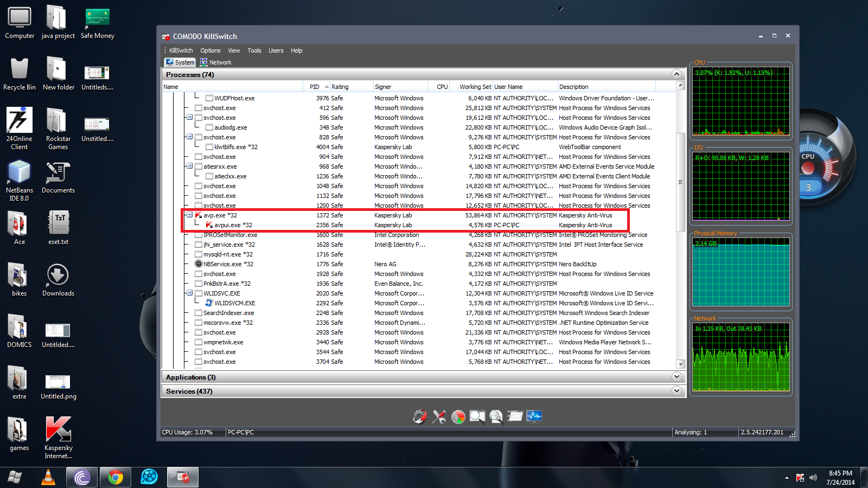Expand the Services (437) panel
The image size is (868, 488).
pyautogui.click(x=676, y=391)
